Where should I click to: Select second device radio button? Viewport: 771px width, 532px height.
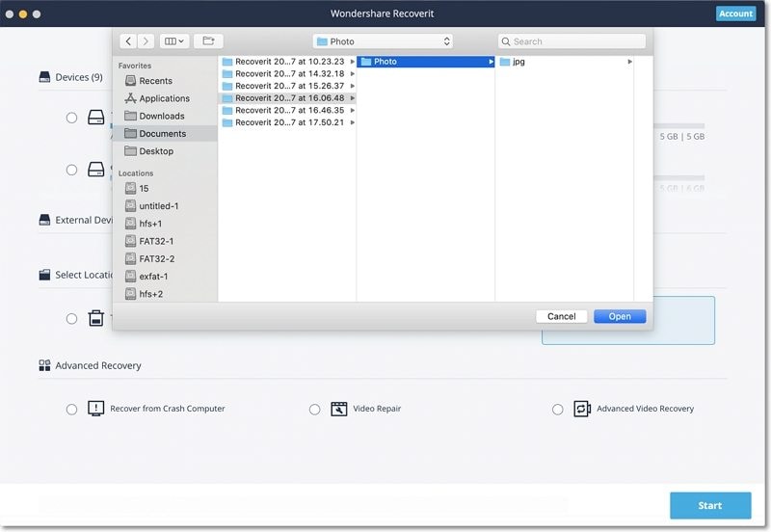71,171
